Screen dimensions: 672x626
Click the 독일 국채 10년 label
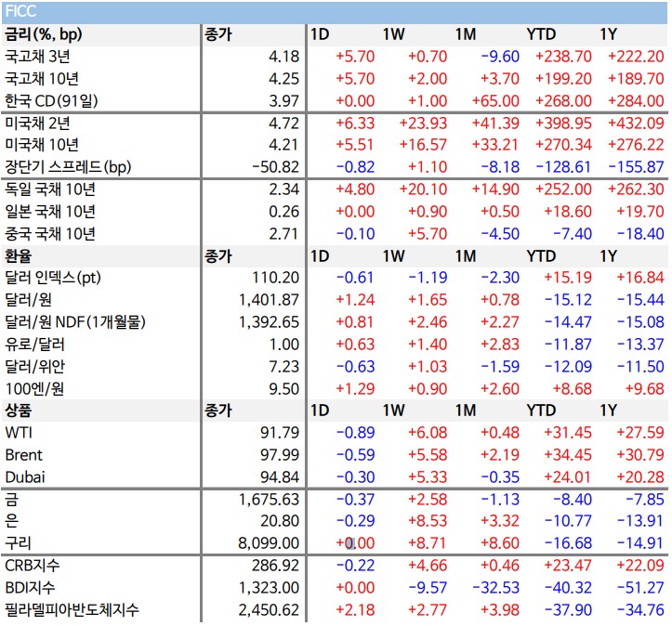tap(49, 189)
